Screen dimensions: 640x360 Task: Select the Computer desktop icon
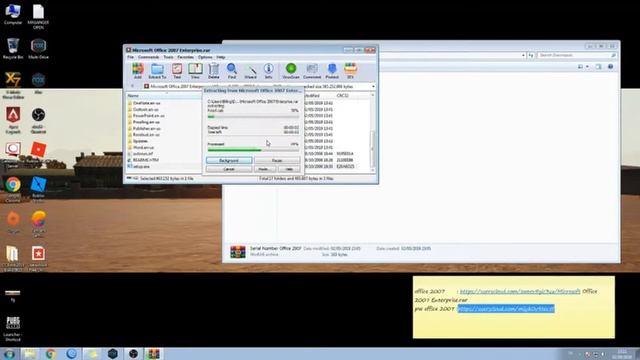13,14
